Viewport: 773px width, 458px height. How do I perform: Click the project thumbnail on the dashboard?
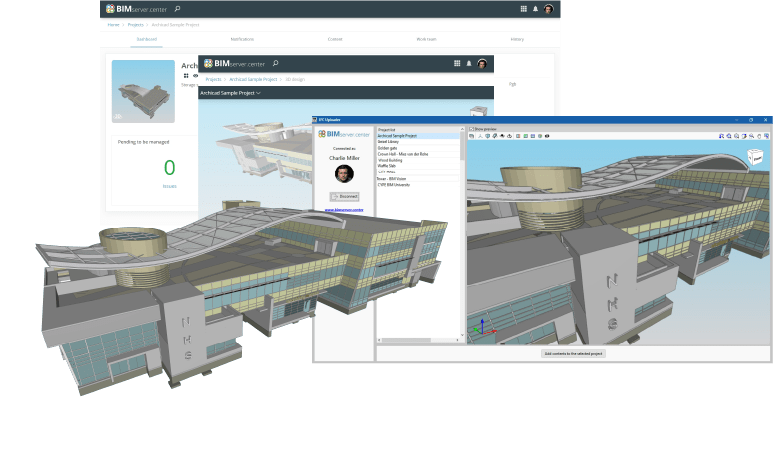click(x=143, y=91)
